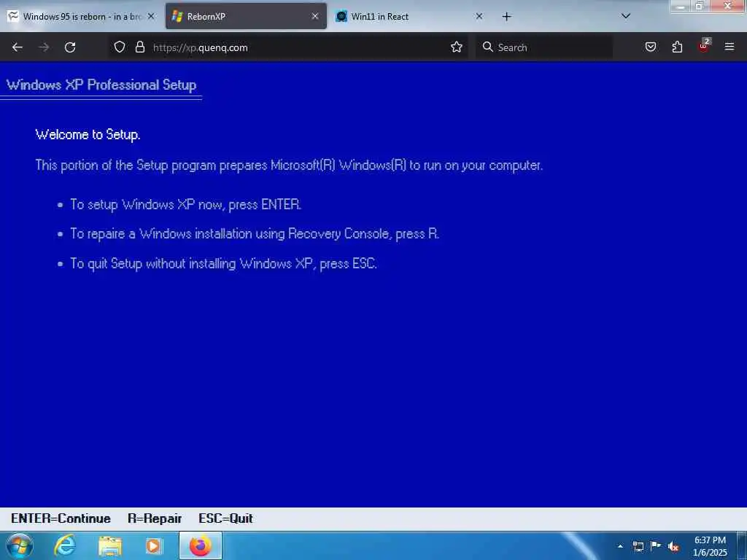Open Windows Media Player on taskbar
The image size is (747, 560).
coord(154,546)
